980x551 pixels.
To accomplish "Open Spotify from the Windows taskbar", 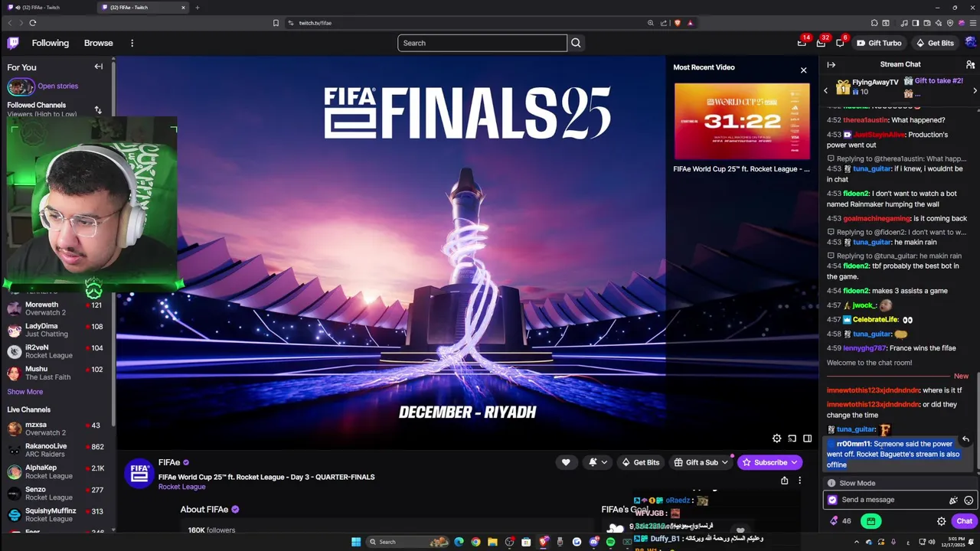I will (x=610, y=542).
